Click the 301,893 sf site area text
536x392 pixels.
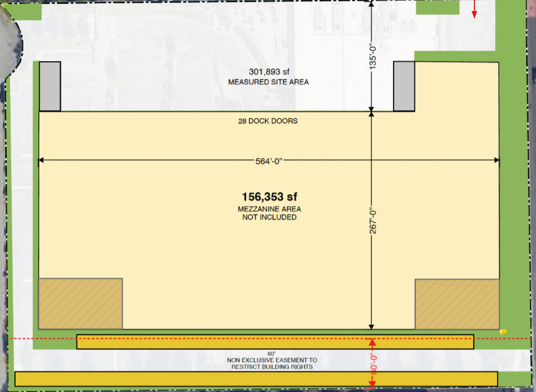(x=269, y=72)
